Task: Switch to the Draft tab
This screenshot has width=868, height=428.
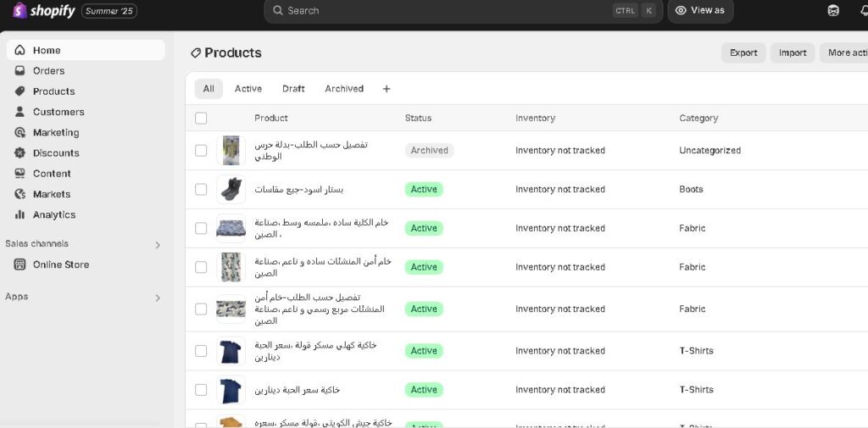Action: 293,89
